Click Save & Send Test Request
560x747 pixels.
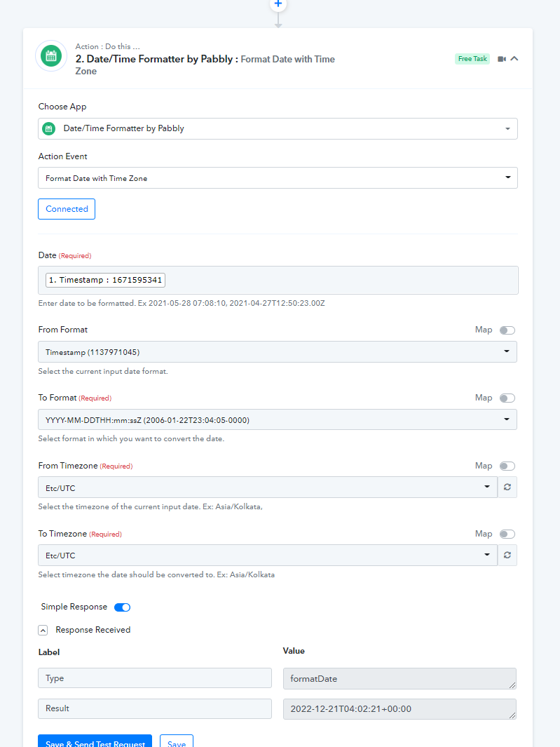(95, 742)
